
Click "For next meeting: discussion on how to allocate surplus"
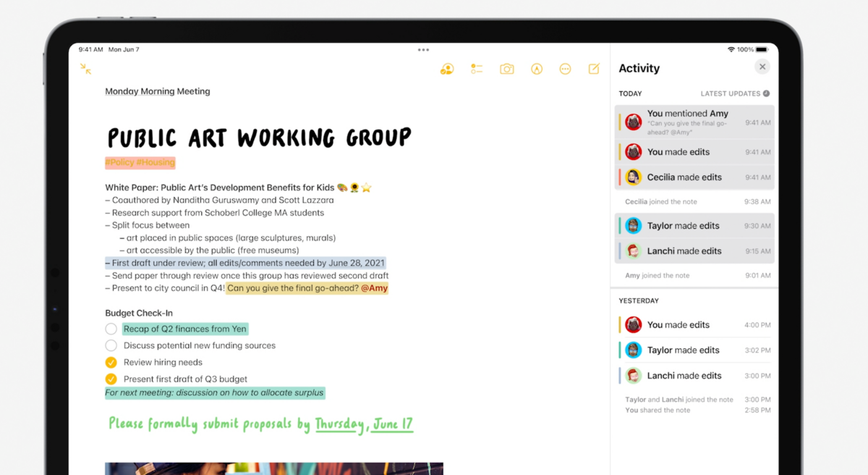coord(215,392)
